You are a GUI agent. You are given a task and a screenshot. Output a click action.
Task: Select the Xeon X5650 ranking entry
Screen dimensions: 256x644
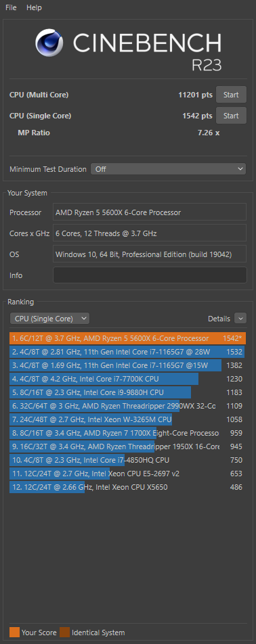coord(128,487)
